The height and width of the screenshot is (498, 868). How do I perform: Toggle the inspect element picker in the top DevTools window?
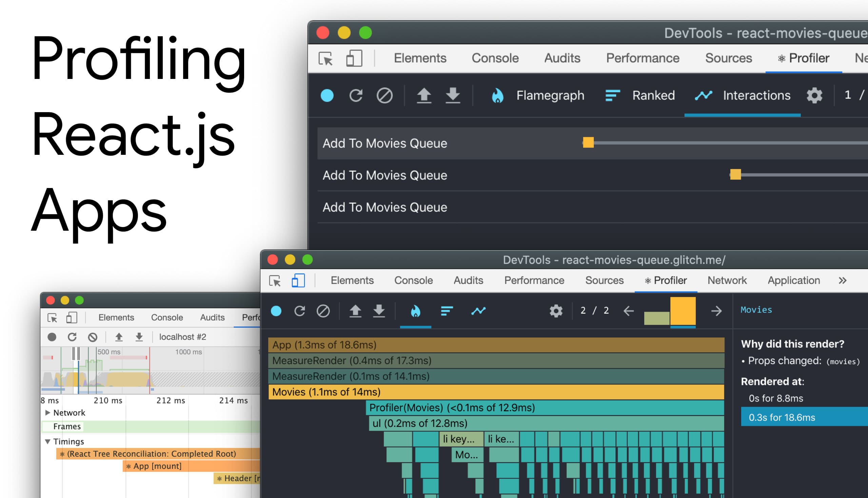(325, 58)
